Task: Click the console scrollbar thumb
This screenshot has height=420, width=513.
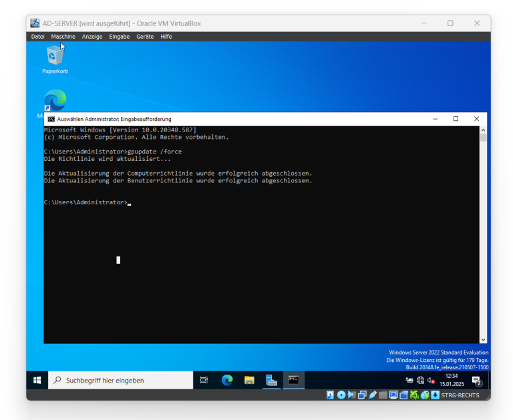Action: (483, 138)
